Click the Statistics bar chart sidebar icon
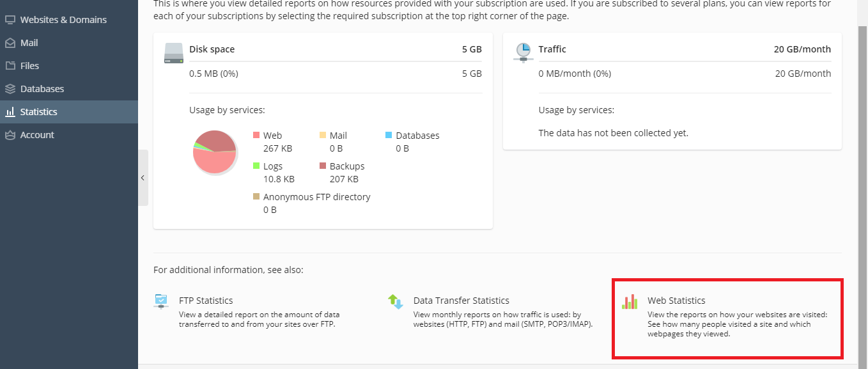 (10, 112)
